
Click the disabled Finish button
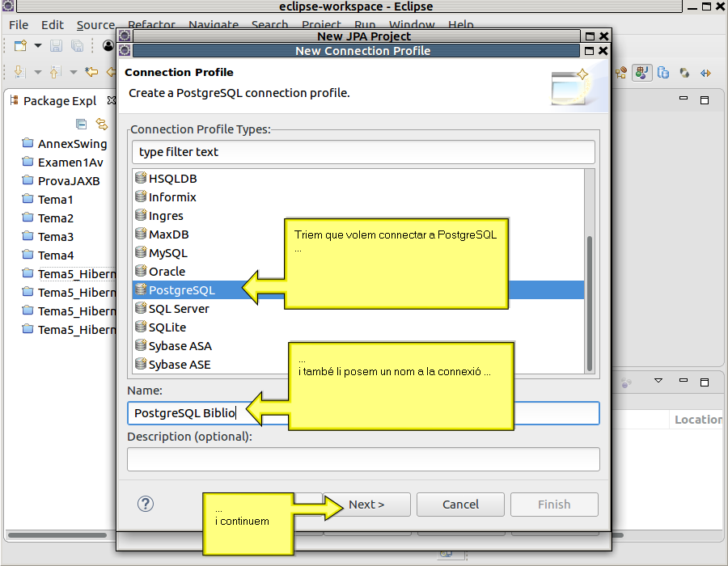554,505
